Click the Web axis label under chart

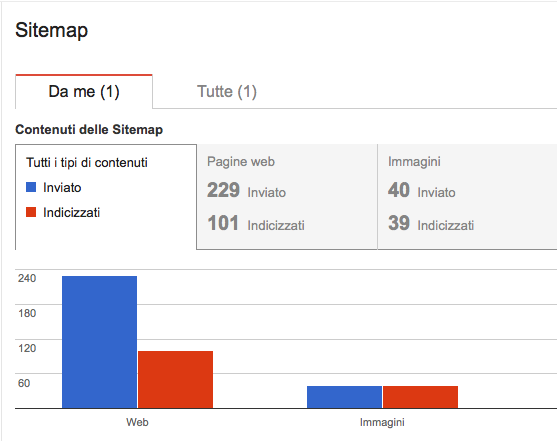coord(137,422)
